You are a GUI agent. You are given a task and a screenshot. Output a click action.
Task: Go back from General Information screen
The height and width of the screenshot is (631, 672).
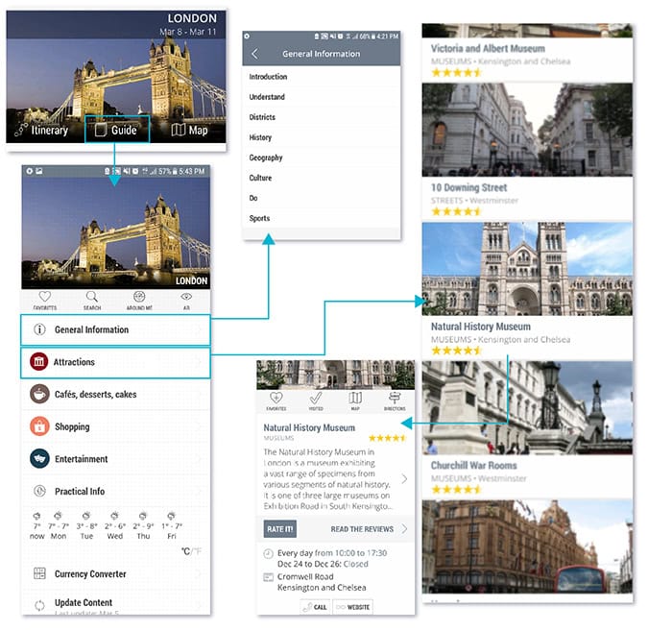click(254, 54)
